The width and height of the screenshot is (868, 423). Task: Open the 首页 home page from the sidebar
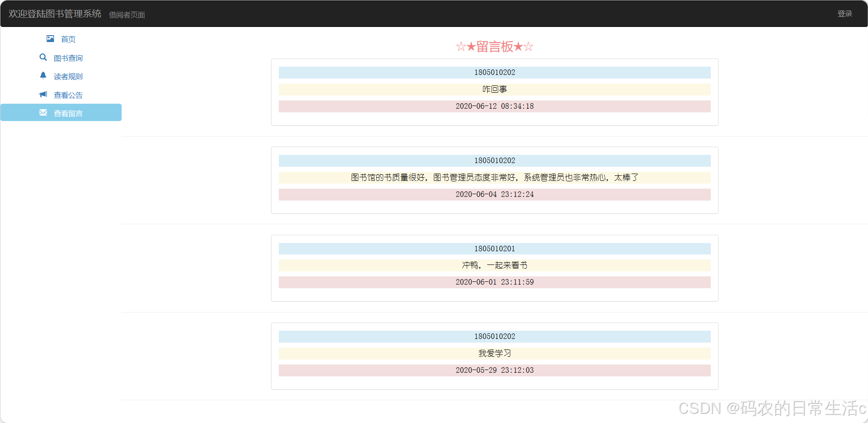coord(68,39)
